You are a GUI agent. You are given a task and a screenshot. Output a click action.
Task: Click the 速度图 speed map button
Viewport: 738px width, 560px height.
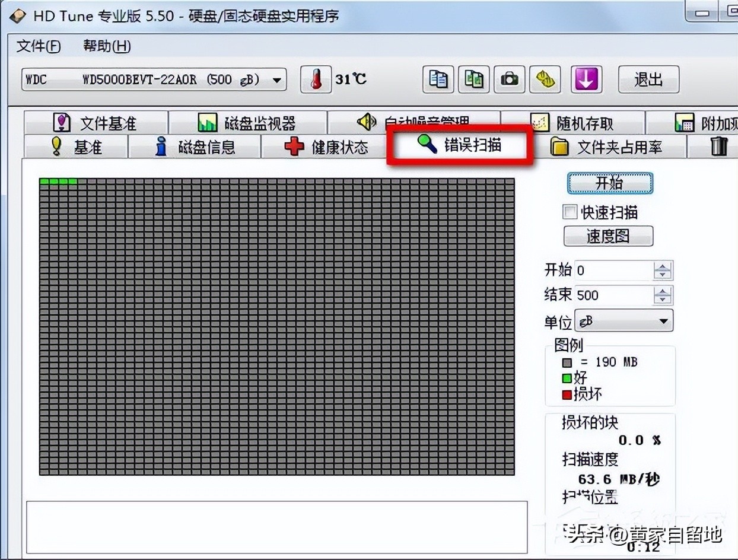[607, 236]
